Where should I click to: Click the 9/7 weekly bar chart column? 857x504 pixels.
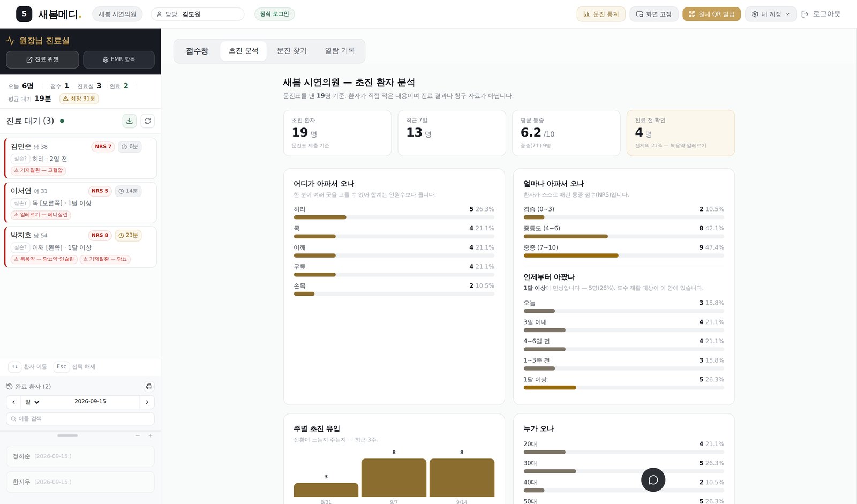(394, 478)
